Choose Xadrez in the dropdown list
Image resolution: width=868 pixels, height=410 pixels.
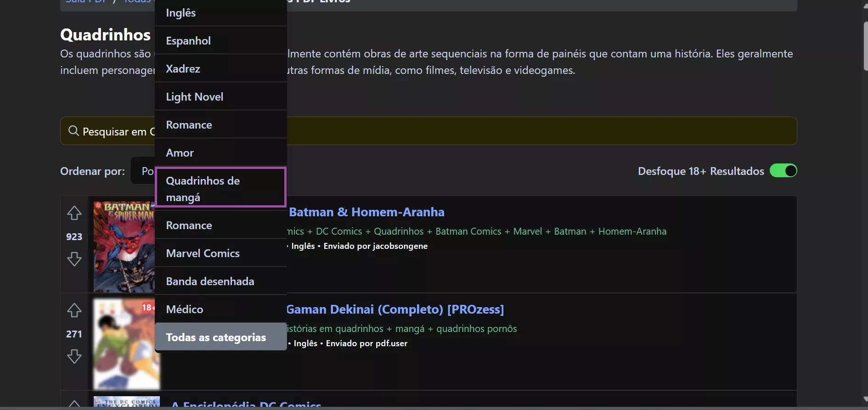tap(221, 68)
